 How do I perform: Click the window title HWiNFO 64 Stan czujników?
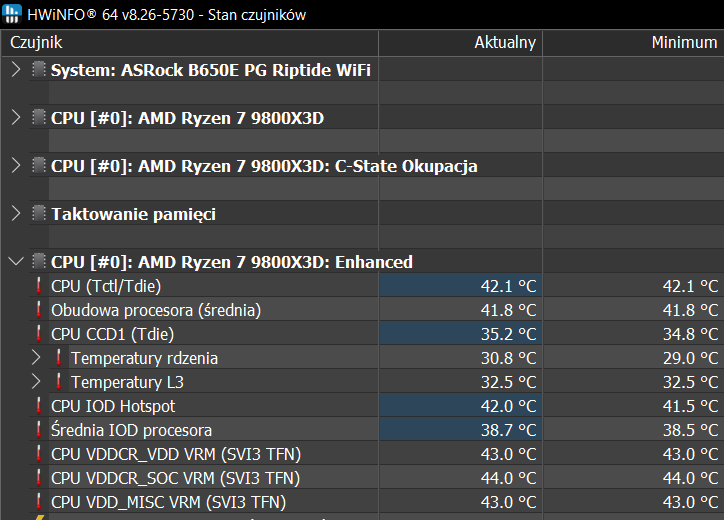tap(166, 15)
